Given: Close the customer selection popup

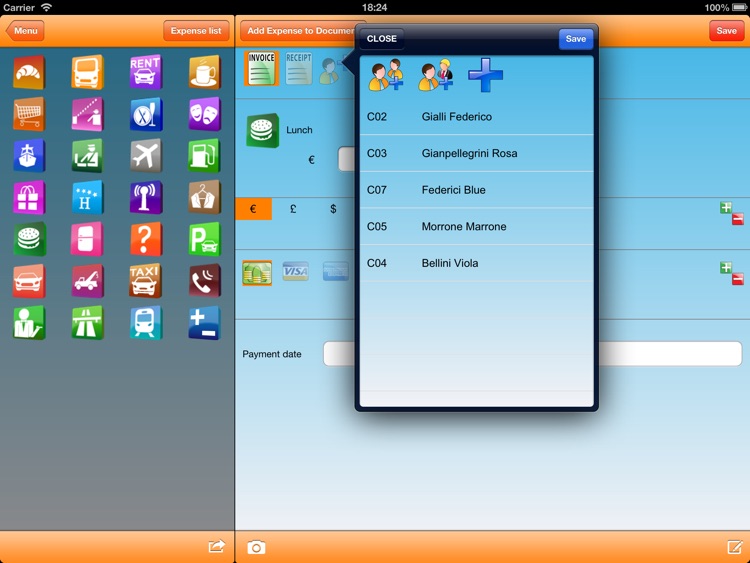Looking at the screenshot, I should point(382,39).
